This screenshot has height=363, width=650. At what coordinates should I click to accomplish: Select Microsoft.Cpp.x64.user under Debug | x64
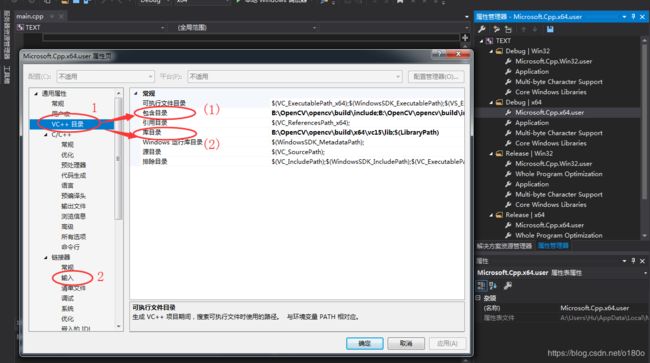coord(550,112)
